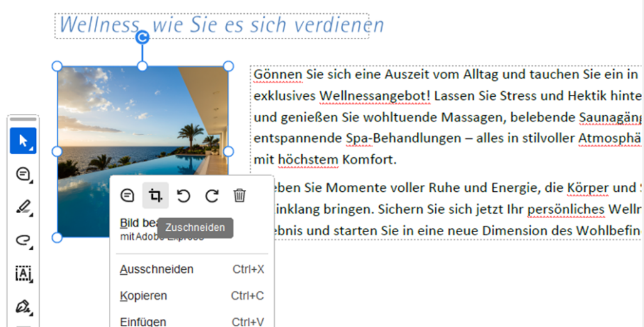
Task: Rotate the image counterclockwise
Action: 183,196
